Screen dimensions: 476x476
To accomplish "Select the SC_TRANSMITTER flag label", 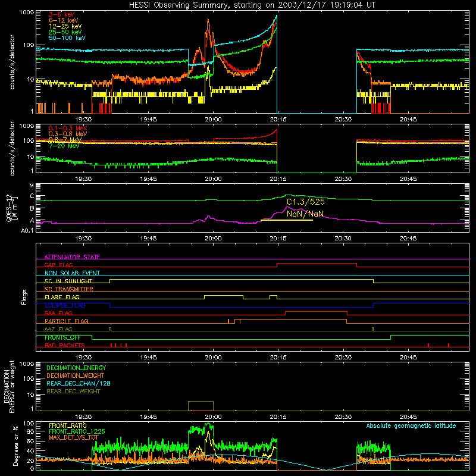I will pyautogui.click(x=69, y=289).
